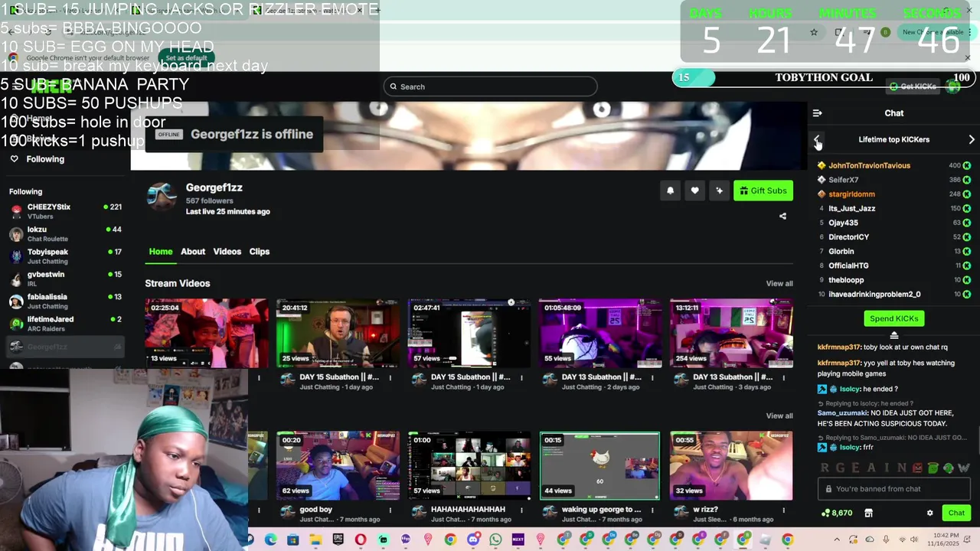
Task: Open Tobyispeak channel in Following list
Action: (65, 256)
